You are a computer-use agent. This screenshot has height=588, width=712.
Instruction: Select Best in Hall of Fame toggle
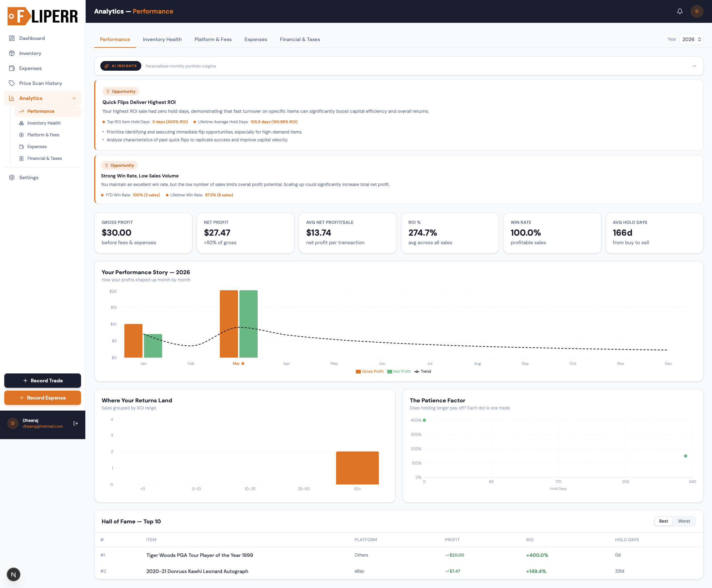[x=663, y=521]
